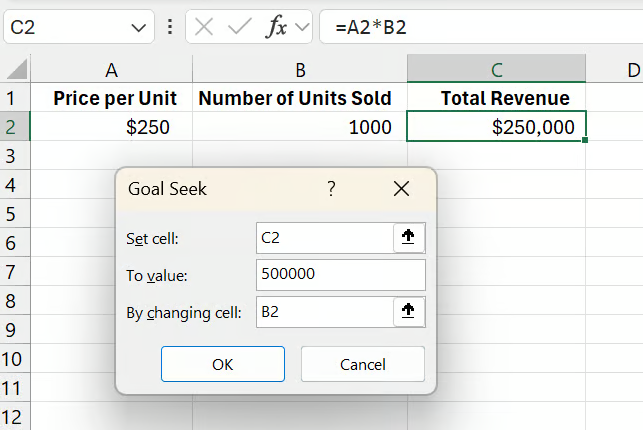Click the Set cell input field
Image resolution: width=643 pixels, height=430 pixels.
tap(325, 237)
